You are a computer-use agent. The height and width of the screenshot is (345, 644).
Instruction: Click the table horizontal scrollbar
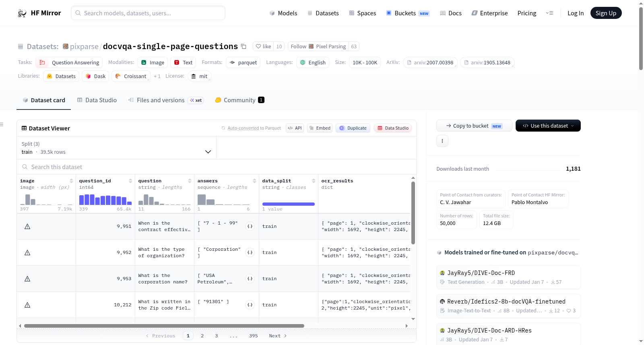coord(164,326)
